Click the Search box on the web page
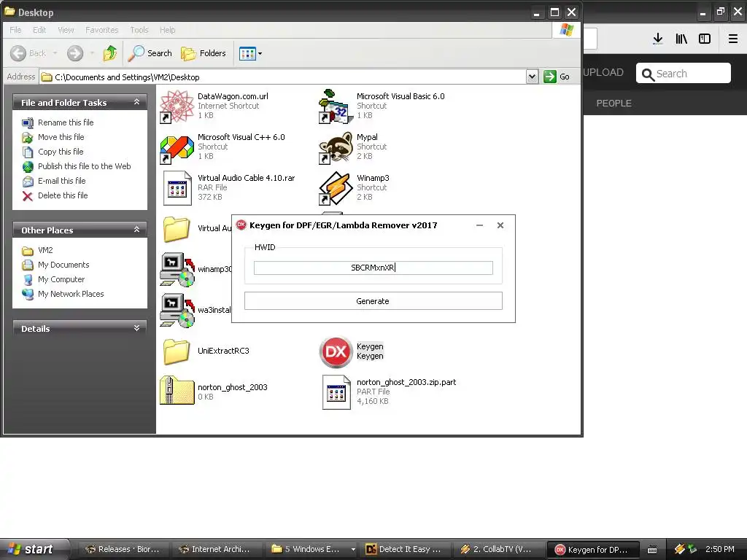The image size is (747, 560). pyautogui.click(x=683, y=74)
